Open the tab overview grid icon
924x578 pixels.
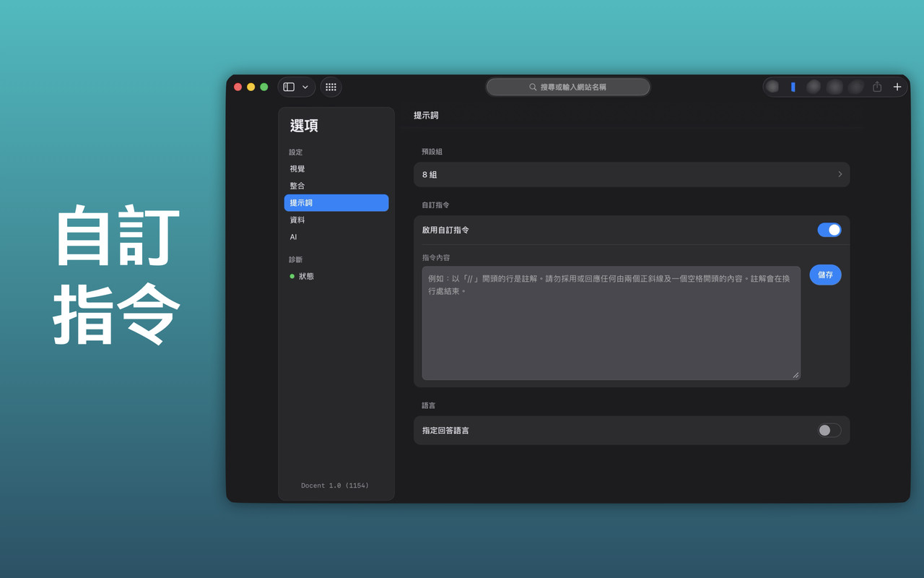331,87
